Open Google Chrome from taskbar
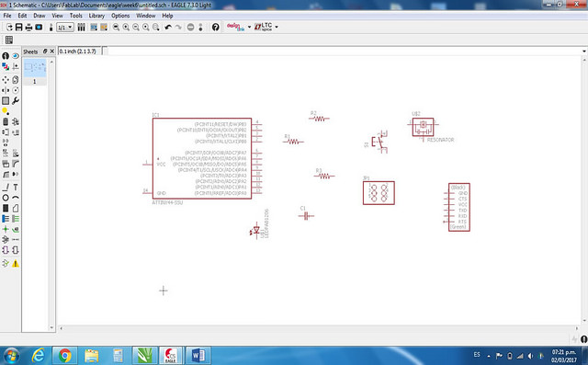 pos(65,355)
